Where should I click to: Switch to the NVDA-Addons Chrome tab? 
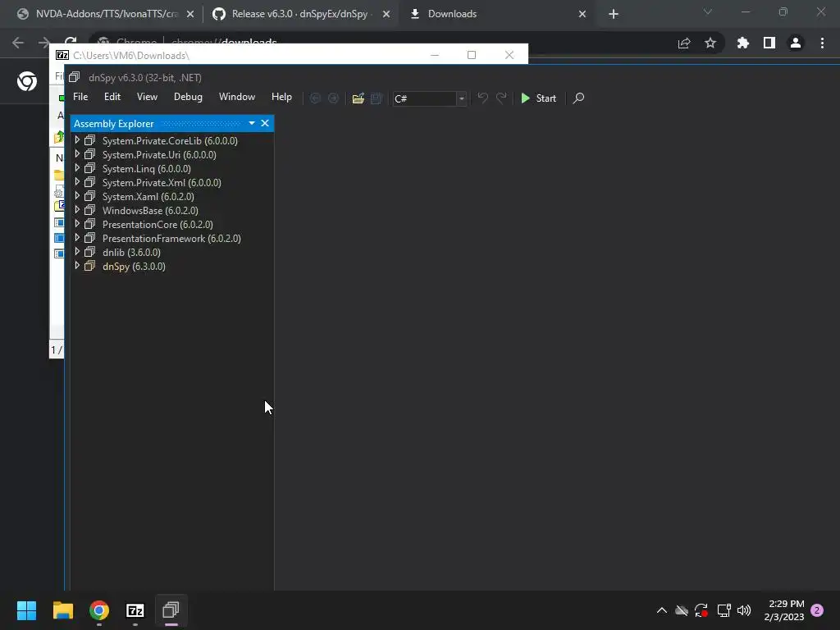click(x=106, y=14)
